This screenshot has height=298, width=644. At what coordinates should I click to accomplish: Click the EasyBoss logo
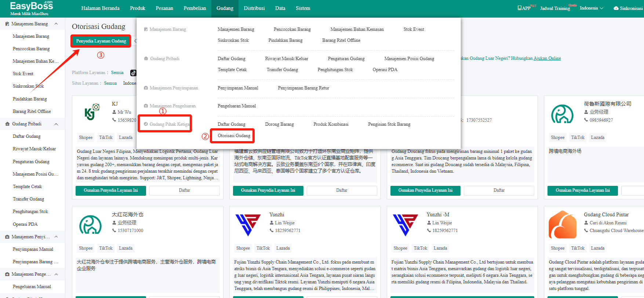31,8
